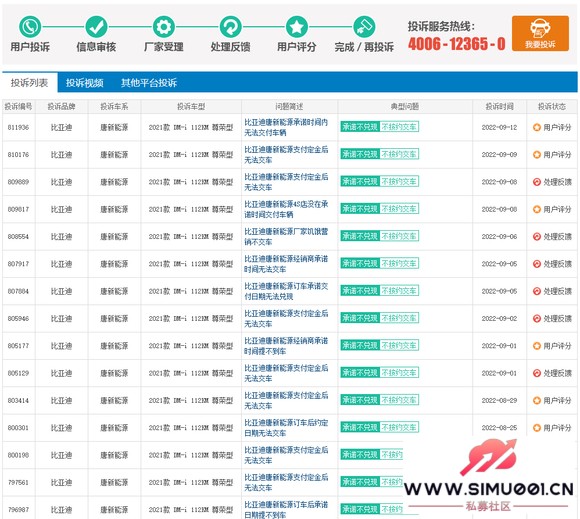Image resolution: width=580 pixels, height=519 pixels.
Task: Open the 其他平台投诉 tab
Action: tap(149, 82)
